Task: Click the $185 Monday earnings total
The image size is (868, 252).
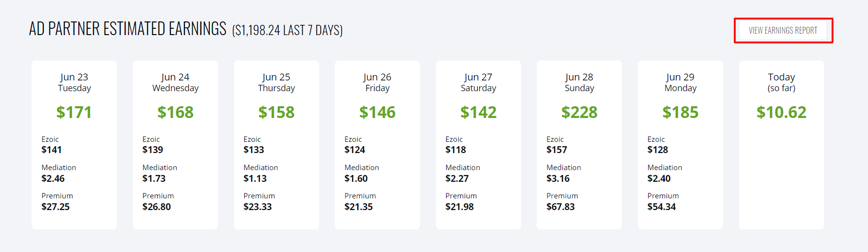Action: click(x=680, y=113)
